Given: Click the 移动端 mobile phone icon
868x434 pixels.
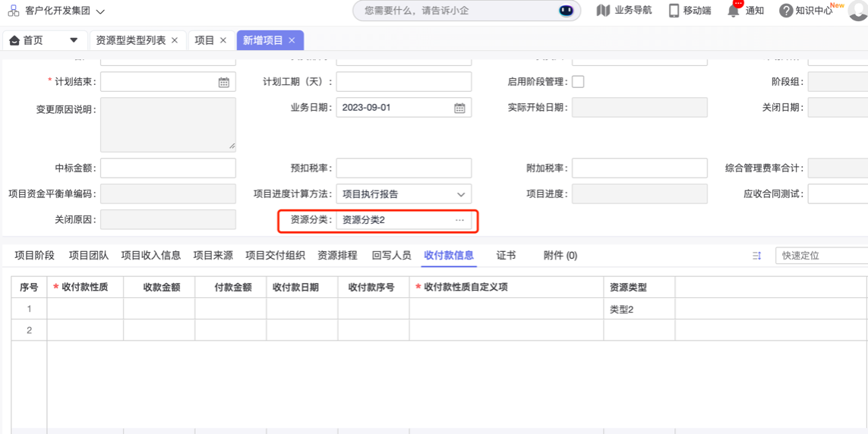Looking at the screenshot, I should click(674, 11).
